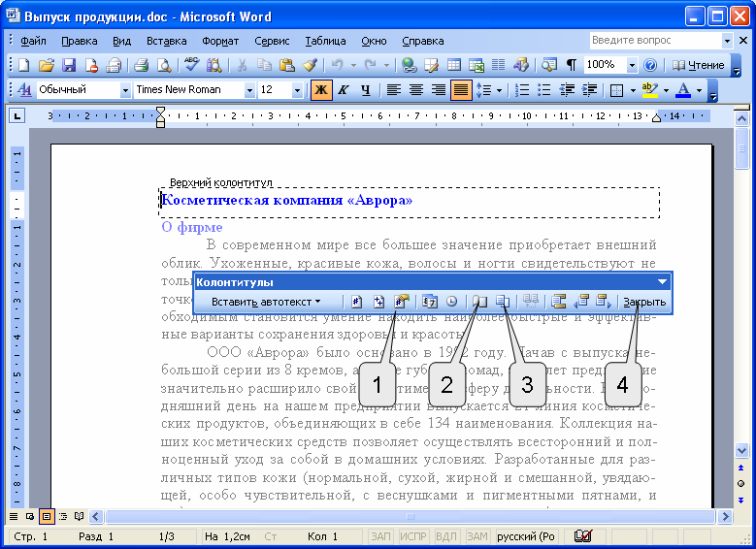Show previous header or footer
Image resolution: width=756 pixels, height=549 pixels.
tap(581, 302)
